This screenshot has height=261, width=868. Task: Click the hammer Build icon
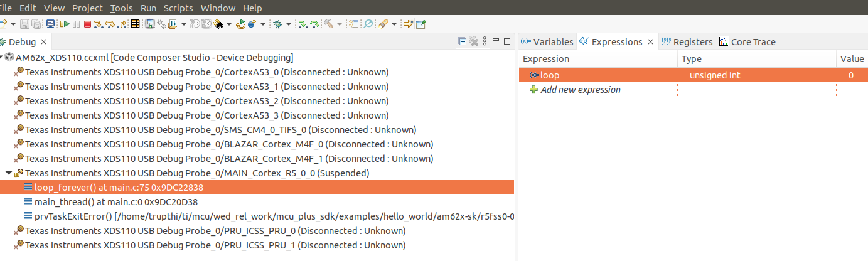tap(328, 24)
